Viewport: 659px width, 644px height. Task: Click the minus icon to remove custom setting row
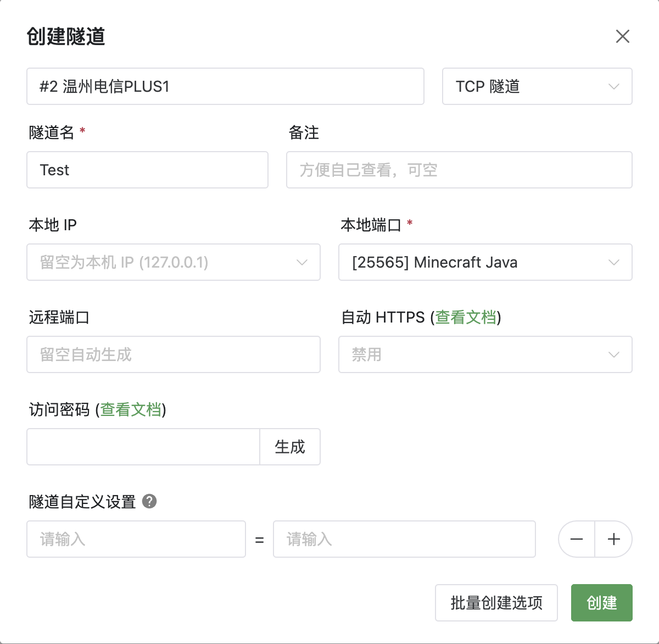pyautogui.click(x=577, y=539)
